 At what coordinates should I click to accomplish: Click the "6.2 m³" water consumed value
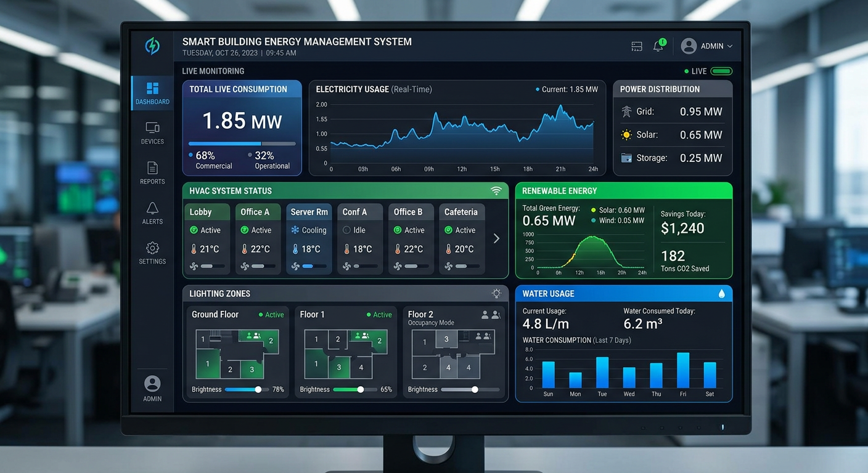pos(642,324)
